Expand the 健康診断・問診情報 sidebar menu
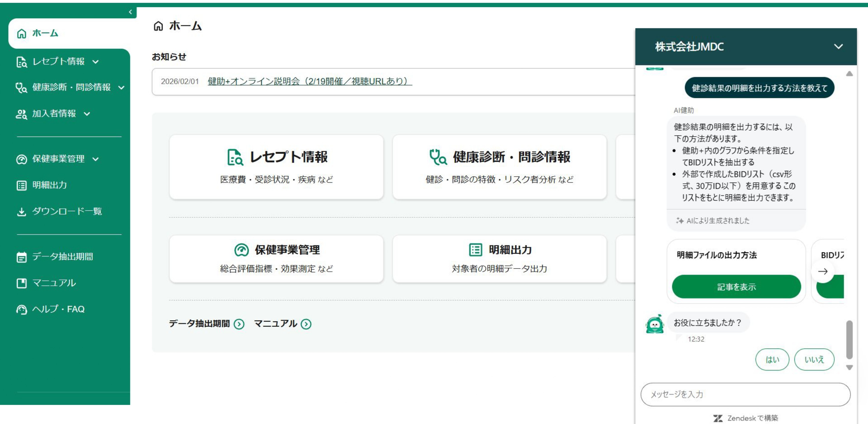868x424 pixels. click(x=121, y=88)
